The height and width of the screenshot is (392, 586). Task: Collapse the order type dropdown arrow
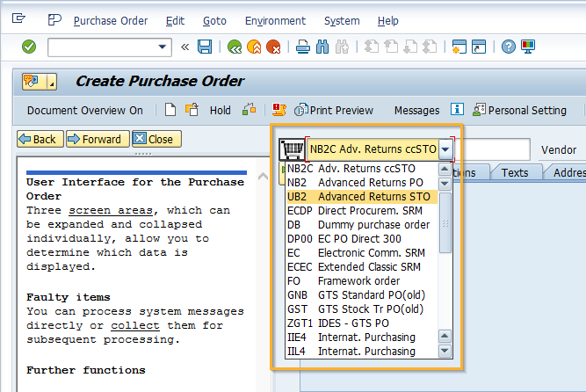[445, 149]
